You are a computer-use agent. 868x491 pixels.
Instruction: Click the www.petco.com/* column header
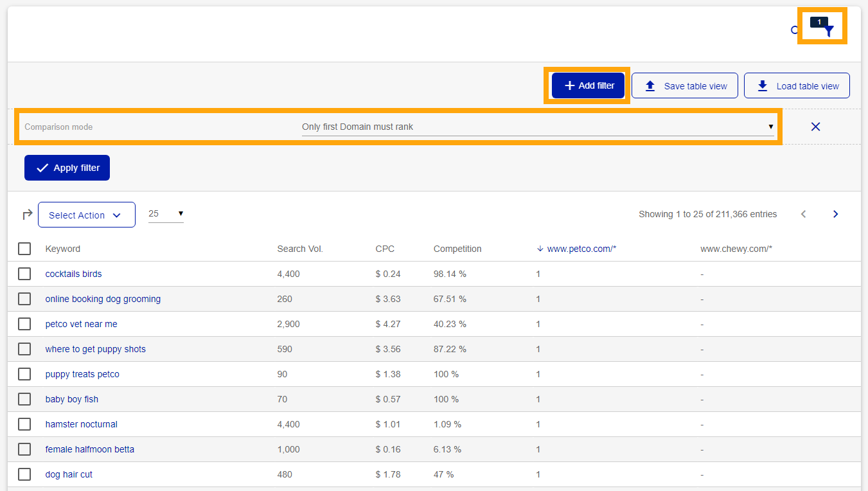tap(581, 249)
